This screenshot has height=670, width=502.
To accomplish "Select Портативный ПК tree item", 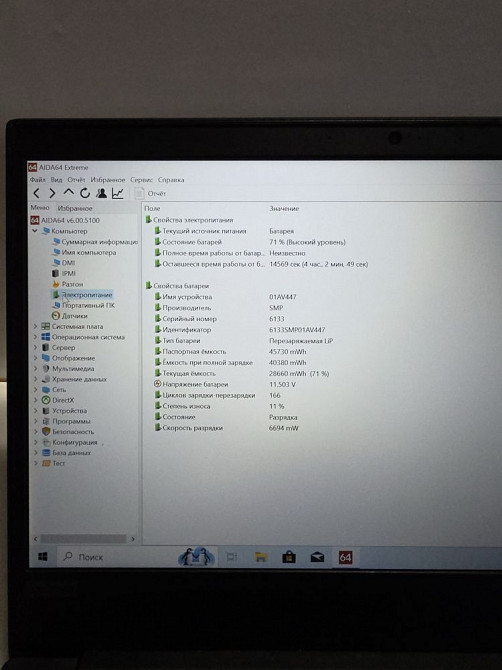I will (x=83, y=305).
